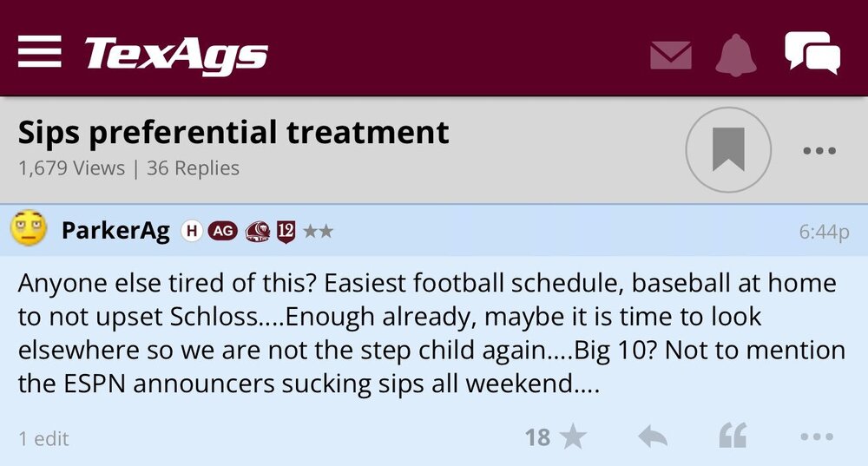Open the forum chat bubbles icon
Image resolution: width=868 pixels, height=466 pixels.
(x=812, y=53)
